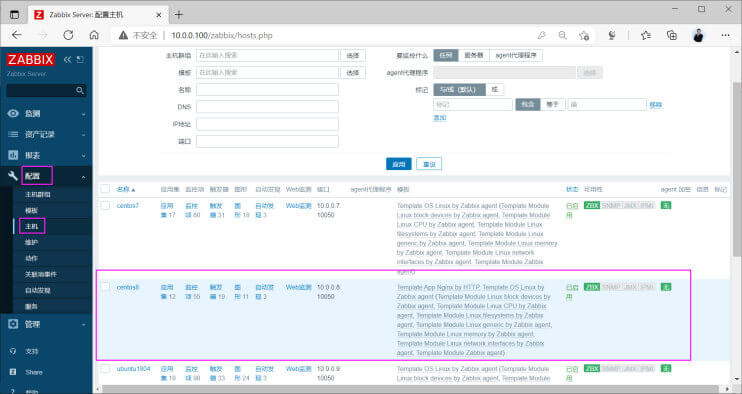
Task: Open 自动发现 in the configuration submenu
Action: point(38,290)
